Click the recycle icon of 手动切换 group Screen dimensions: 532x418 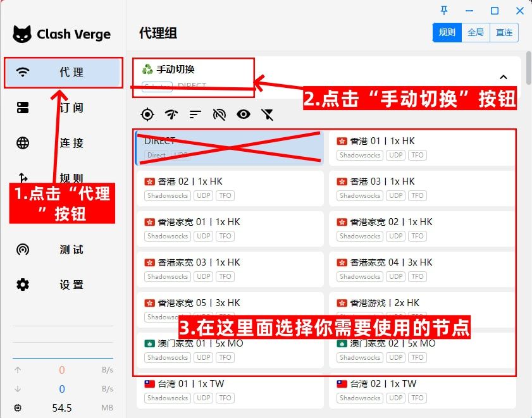147,69
